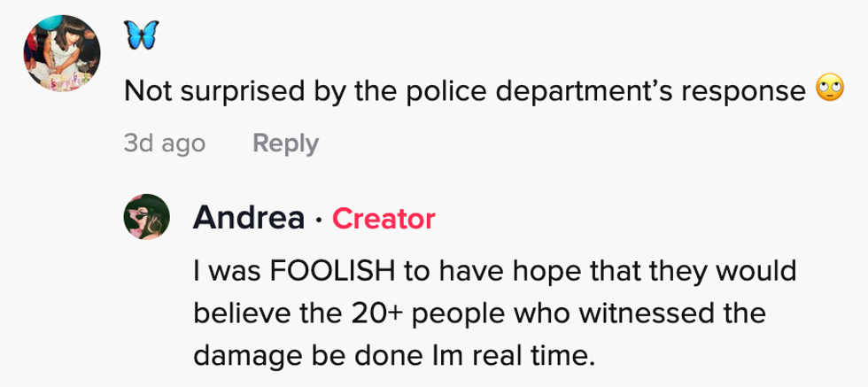Click the eye-roll emoji in the comment

coord(830,89)
